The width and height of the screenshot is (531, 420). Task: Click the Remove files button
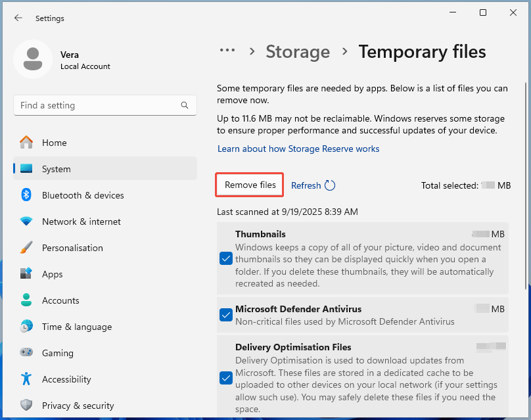tap(250, 185)
